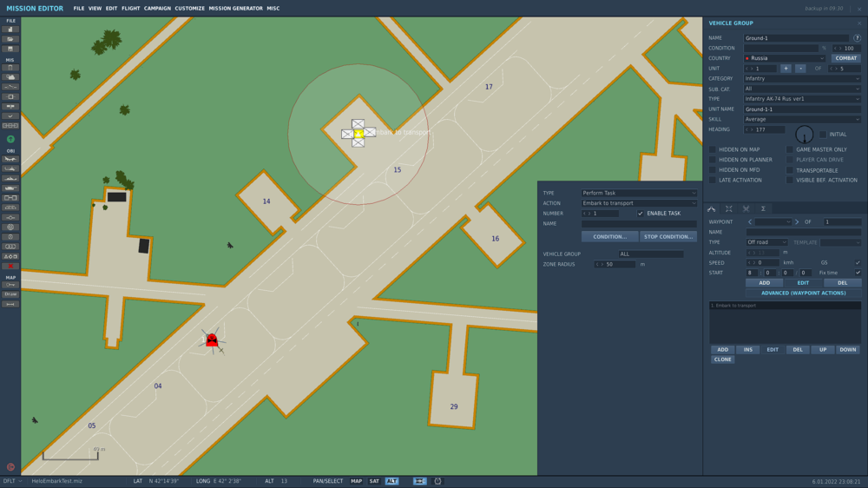Click the Draw tool in MAP section
Image resolution: width=868 pixels, height=488 pixels.
[x=10, y=294]
